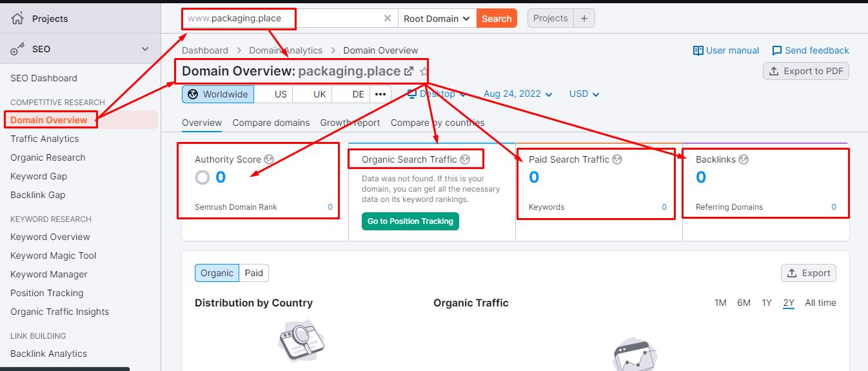The width and height of the screenshot is (868, 371).
Task: Click Semrush Domain Rank value 0
Action: pyautogui.click(x=330, y=207)
